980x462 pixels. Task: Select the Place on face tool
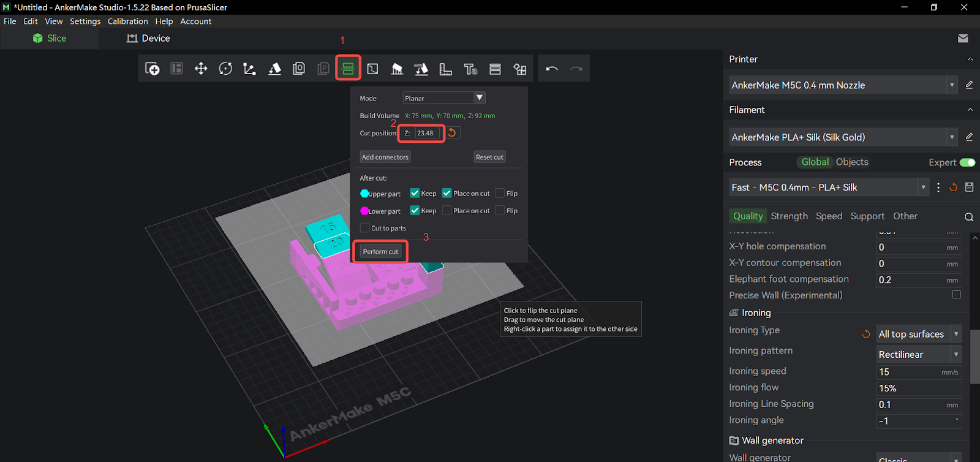point(274,69)
